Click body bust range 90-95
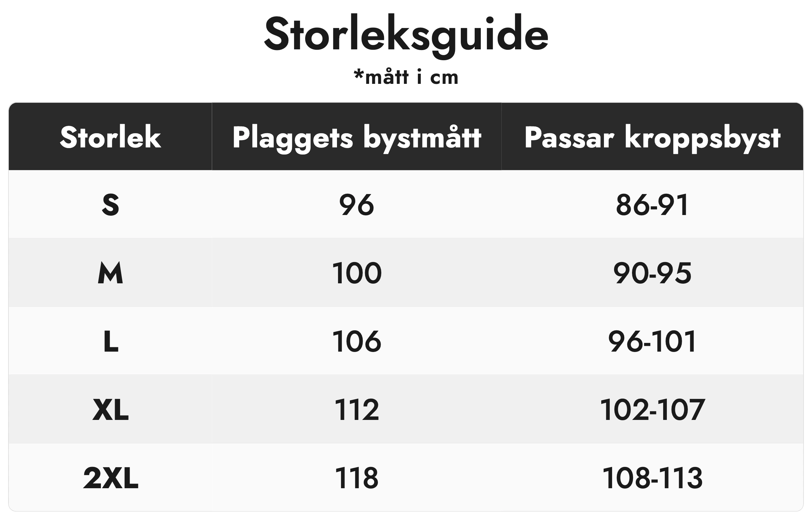Screen dimensions: 812x520 652,273
